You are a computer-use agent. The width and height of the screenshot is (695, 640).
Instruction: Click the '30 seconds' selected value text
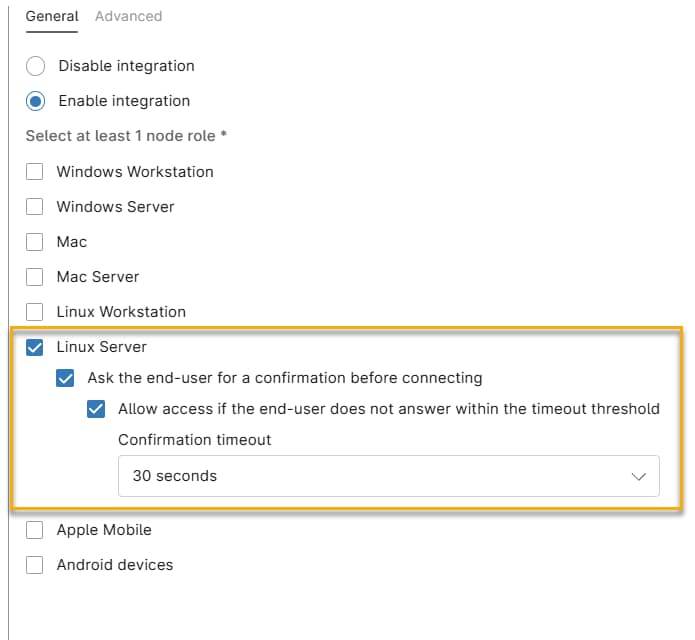(x=175, y=477)
